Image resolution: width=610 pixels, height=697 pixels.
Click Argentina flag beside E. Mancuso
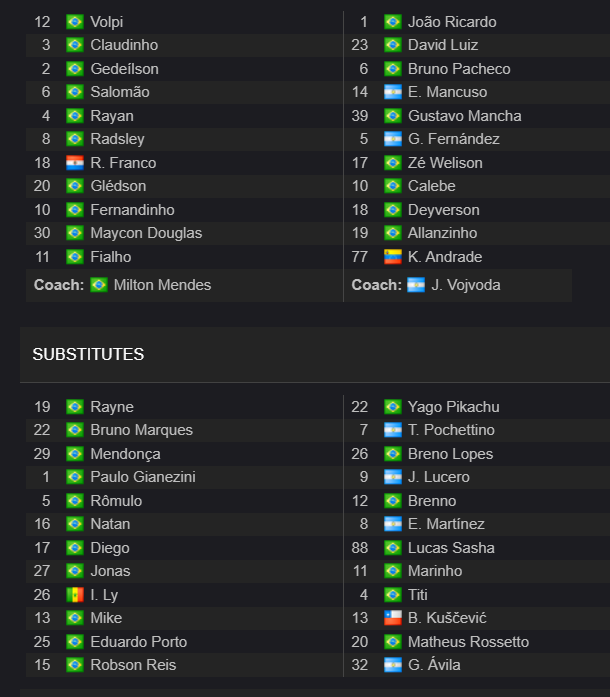pos(393,92)
